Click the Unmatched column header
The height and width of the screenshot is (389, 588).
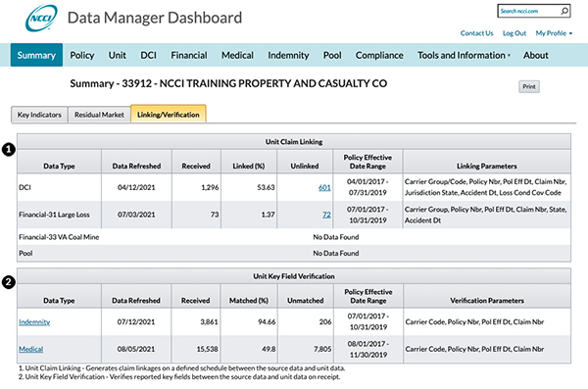pyautogui.click(x=305, y=301)
